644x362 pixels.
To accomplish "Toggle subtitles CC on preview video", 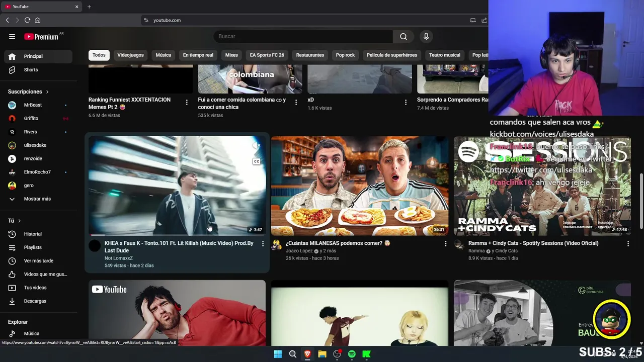I will tap(257, 161).
